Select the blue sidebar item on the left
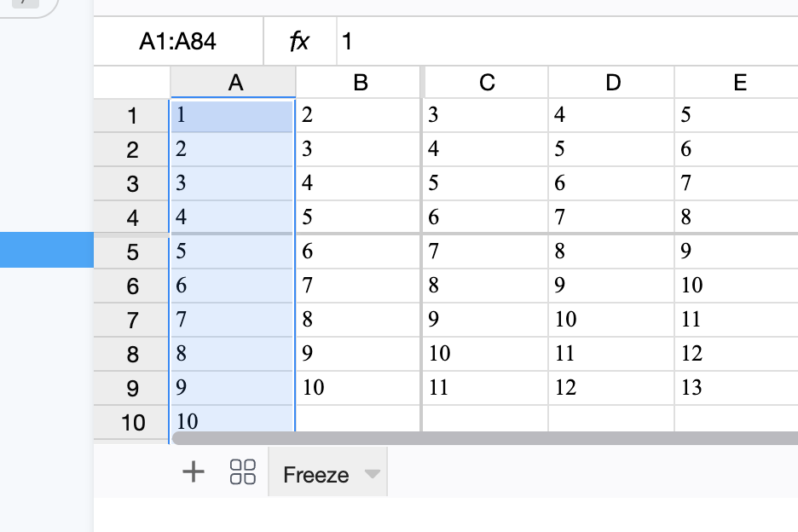798x532 pixels. click(x=47, y=250)
